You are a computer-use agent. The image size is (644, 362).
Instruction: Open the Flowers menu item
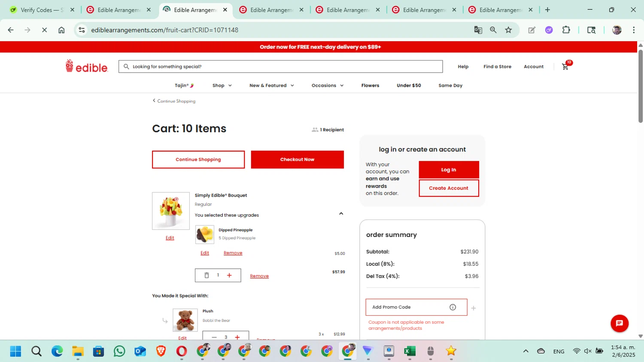(x=370, y=85)
